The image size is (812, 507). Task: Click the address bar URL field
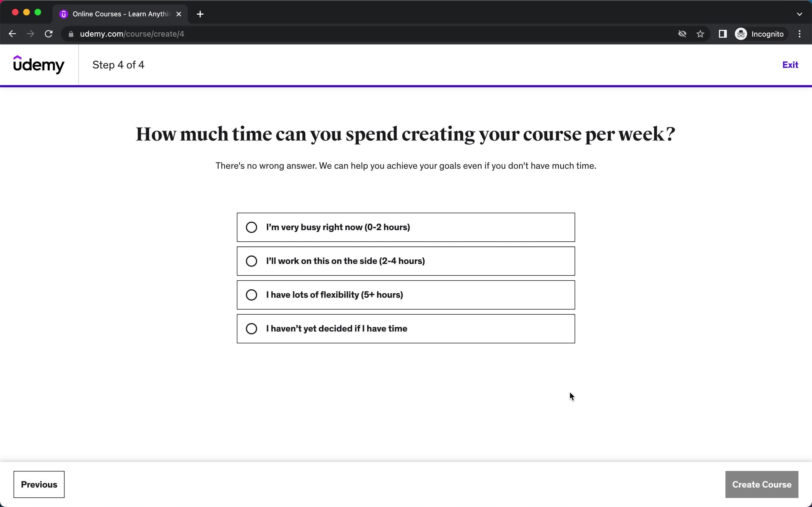point(132,34)
